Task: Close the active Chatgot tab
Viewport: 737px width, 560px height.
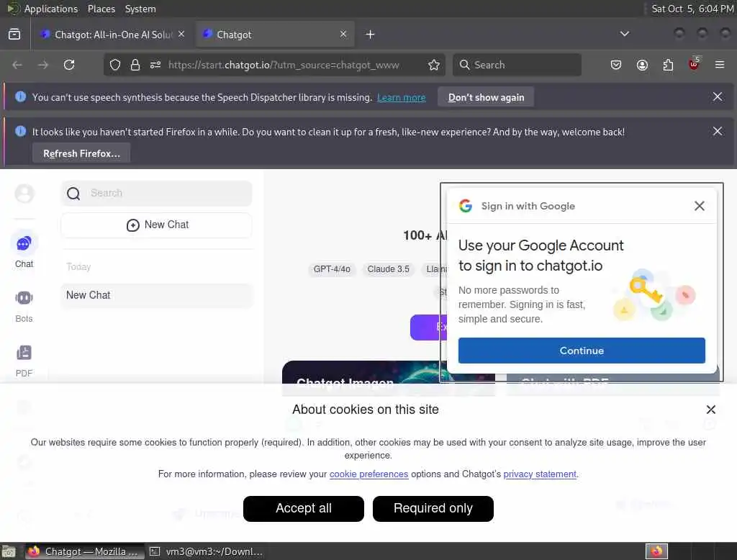Action: click(343, 34)
